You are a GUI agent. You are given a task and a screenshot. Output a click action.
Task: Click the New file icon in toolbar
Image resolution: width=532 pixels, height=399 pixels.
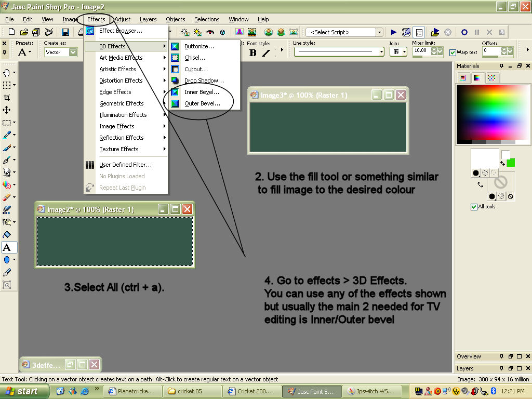(11, 32)
